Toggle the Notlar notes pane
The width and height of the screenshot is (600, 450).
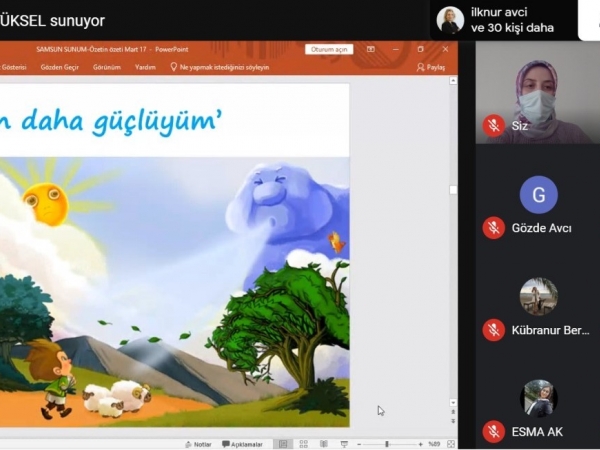pos(198,444)
